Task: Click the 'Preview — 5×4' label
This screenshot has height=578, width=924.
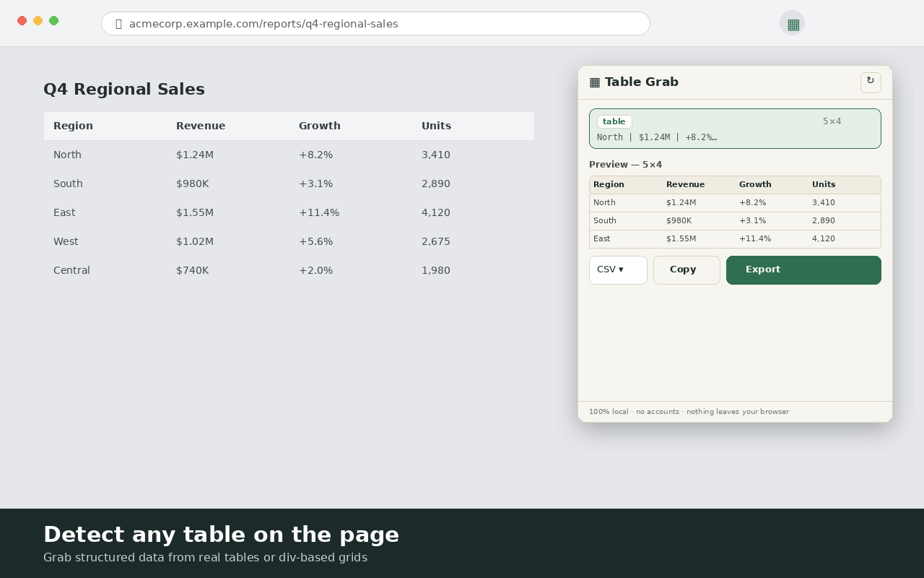Action: 625,165
